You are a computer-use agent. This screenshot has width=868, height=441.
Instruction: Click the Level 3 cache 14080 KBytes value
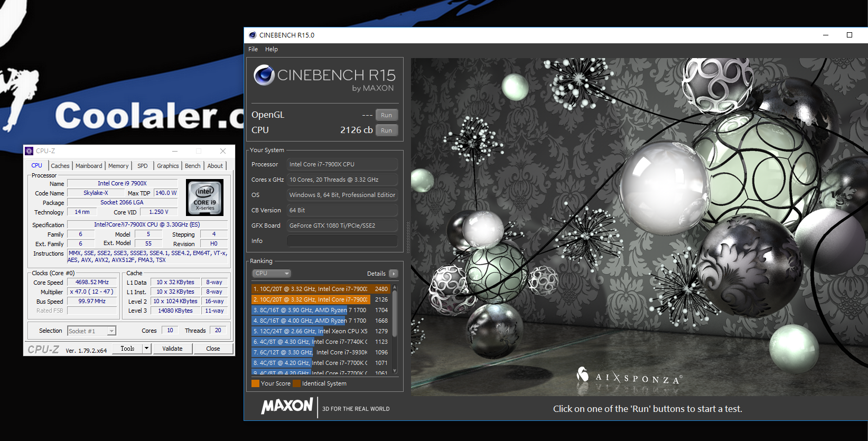point(175,311)
